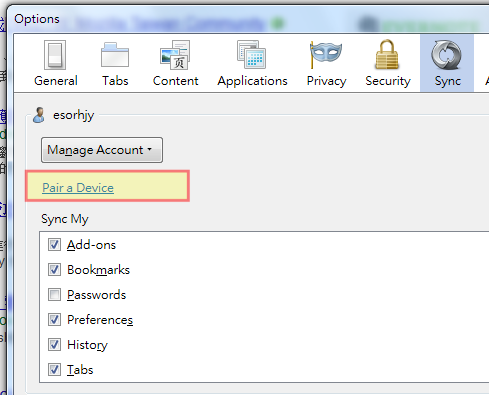Follow the Pair a Device link
489x395 pixels.
(x=78, y=188)
